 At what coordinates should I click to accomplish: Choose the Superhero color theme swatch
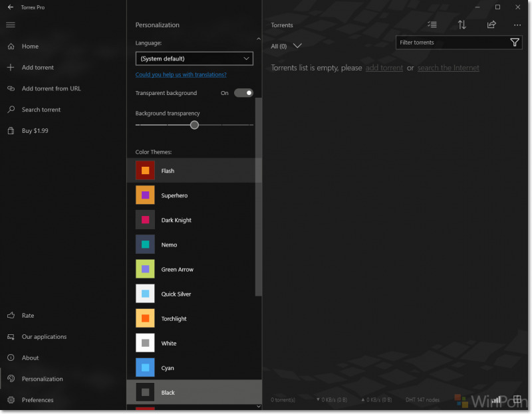pyautogui.click(x=145, y=195)
